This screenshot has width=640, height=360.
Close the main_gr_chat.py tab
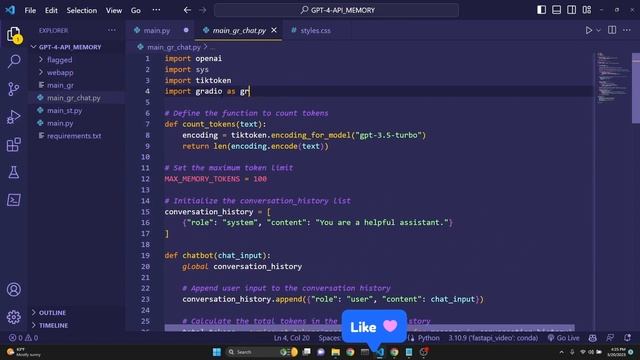pyautogui.click(x=274, y=30)
